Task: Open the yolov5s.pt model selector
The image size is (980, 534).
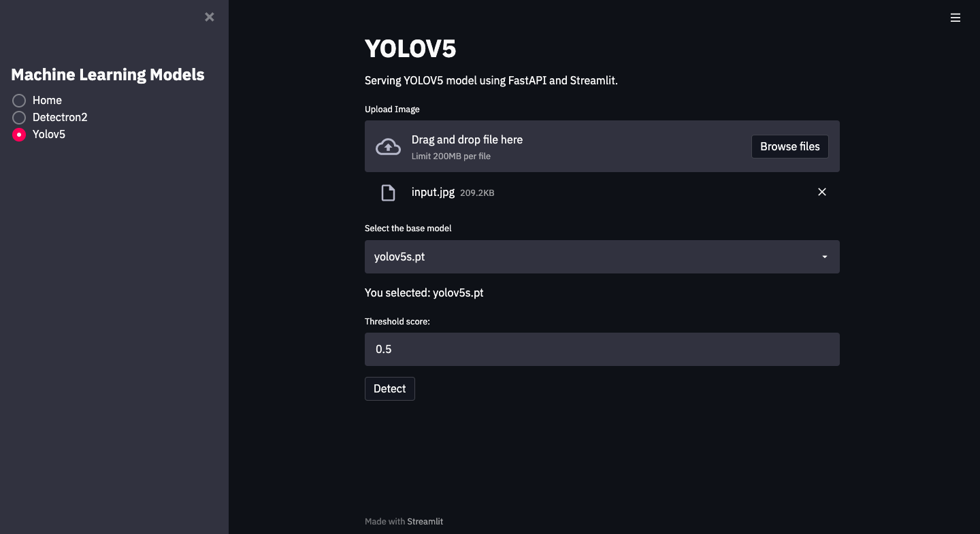Action: pyautogui.click(x=602, y=257)
